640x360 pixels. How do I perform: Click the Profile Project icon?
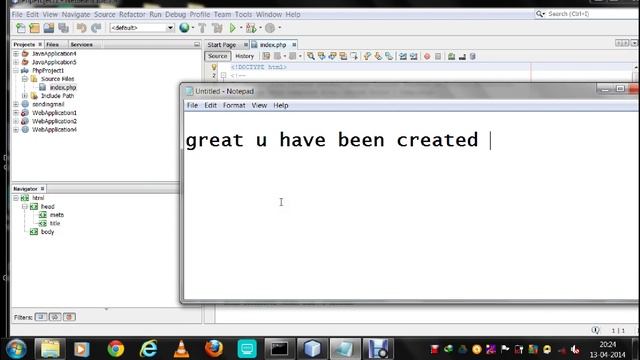tap(270, 28)
